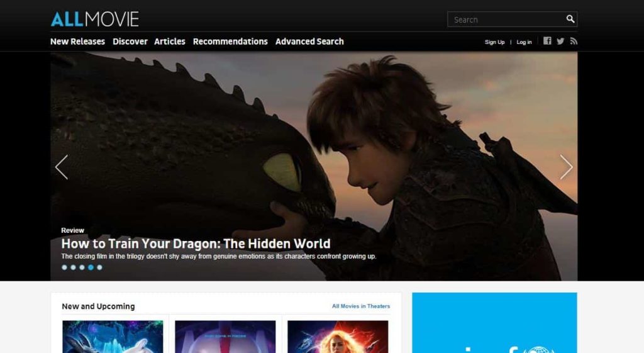Open the New Releases menu
The width and height of the screenshot is (644, 353).
77,42
